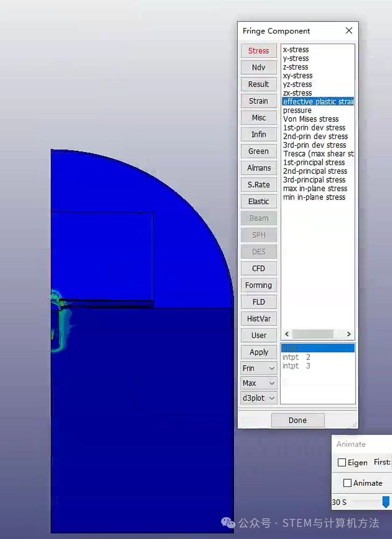
Task: Select the Strain category button
Action: tap(258, 101)
